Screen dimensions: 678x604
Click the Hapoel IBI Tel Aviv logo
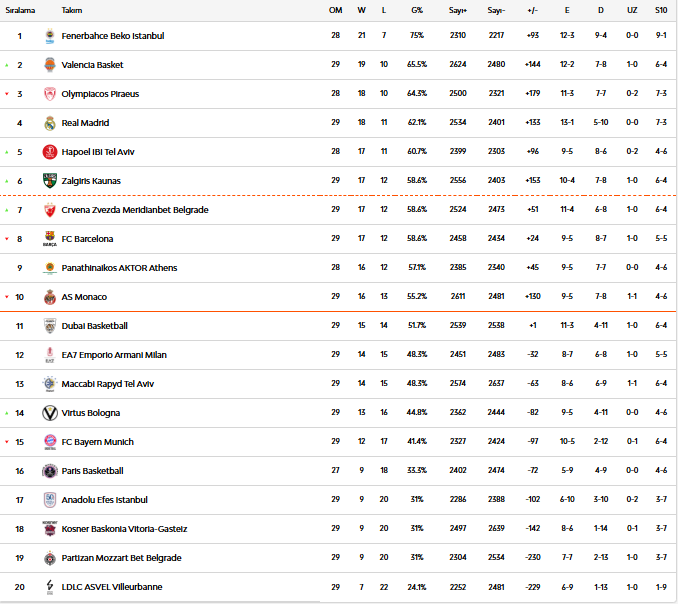tap(50, 152)
